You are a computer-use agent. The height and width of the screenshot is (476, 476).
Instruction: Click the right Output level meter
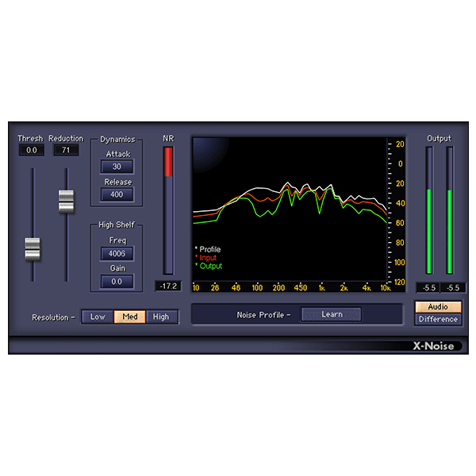tap(450, 210)
